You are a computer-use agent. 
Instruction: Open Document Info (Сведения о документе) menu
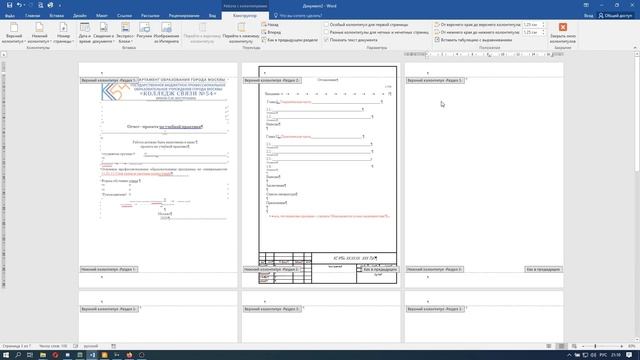pyautogui.click(x=103, y=33)
